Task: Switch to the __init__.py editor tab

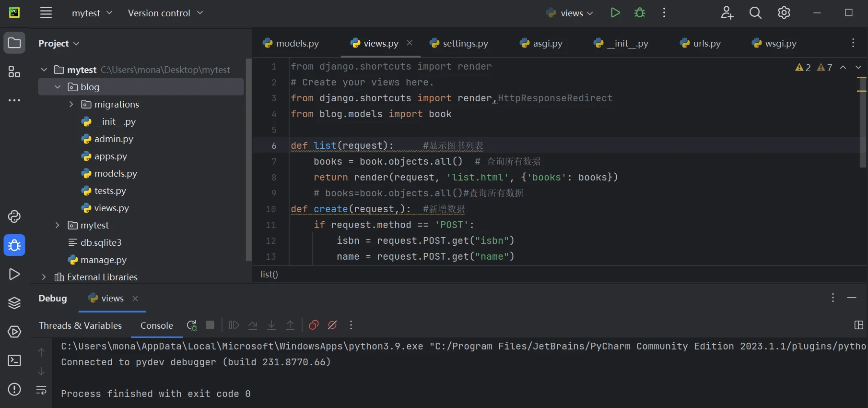Action: click(622, 43)
